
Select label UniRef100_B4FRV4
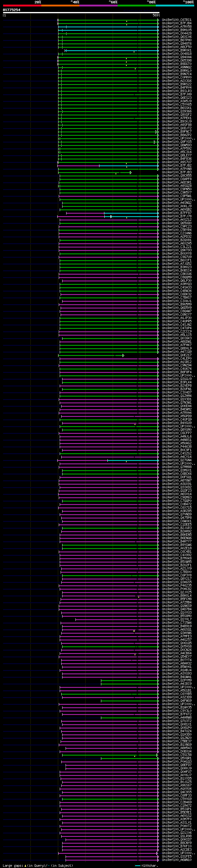[x=177, y=88]
